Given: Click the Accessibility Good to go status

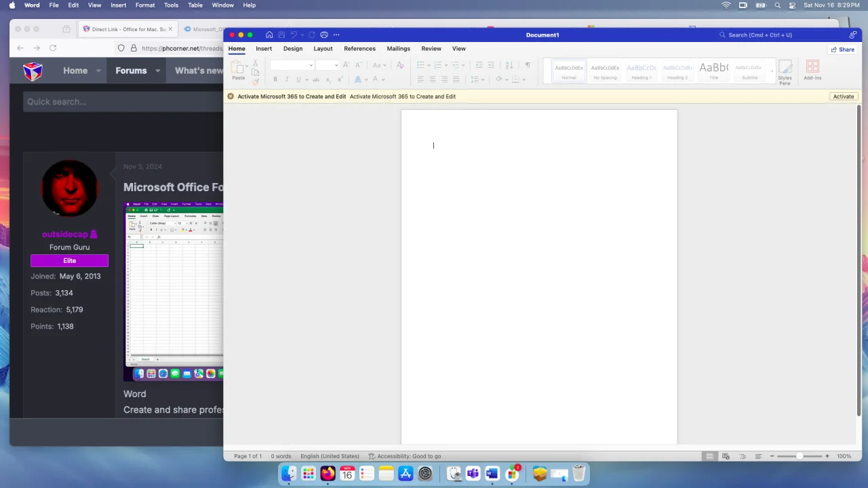Looking at the screenshot, I should pos(404,456).
